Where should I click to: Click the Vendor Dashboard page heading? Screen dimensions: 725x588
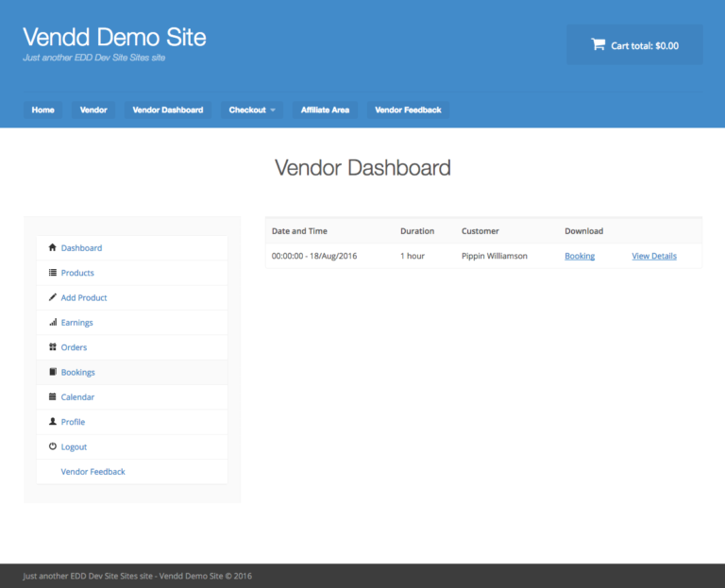[362, 167]
